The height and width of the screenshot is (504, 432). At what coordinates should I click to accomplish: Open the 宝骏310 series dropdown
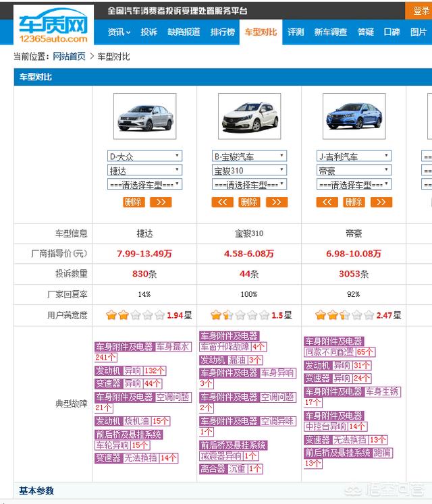249,171
